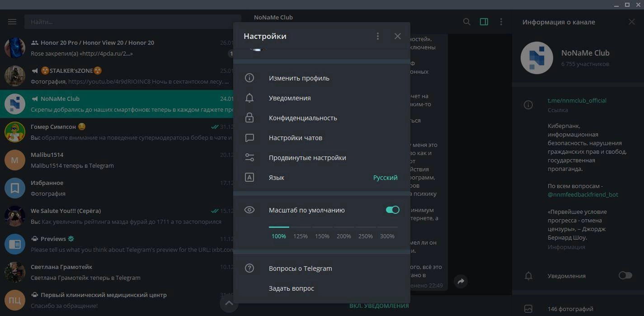644x316 pixels.
Task: Click the Русский language value
Action: [x=385, y=178]
